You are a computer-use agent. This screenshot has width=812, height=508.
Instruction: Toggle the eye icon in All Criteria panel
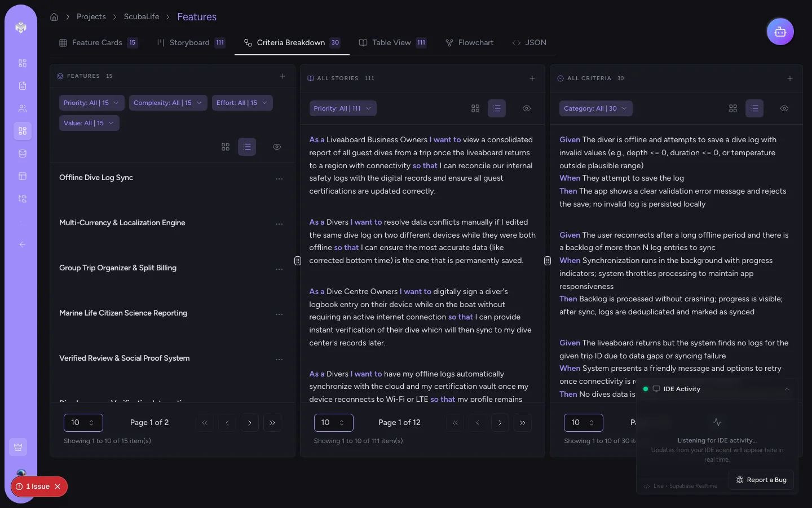tap(784, 108)
